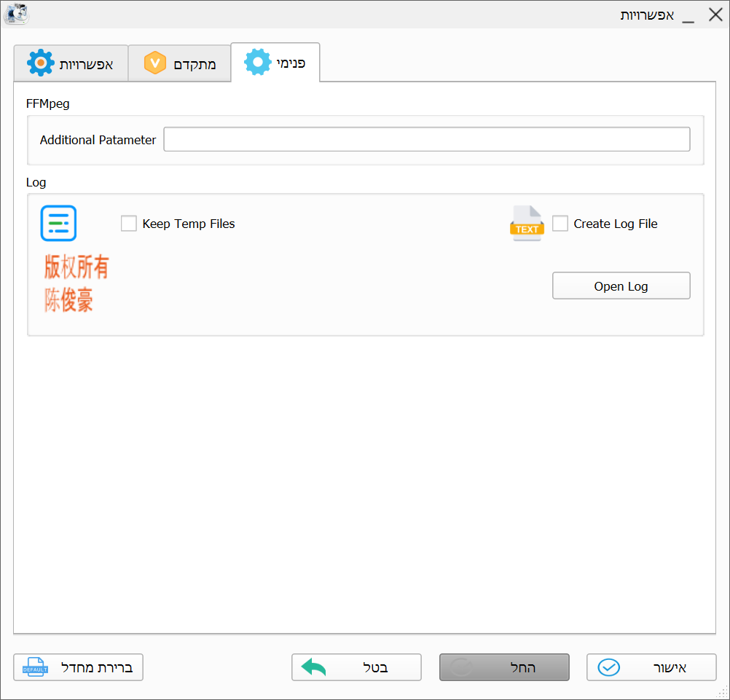Click the light blue gear icon on פנימי tab
This screenshot has width=730, height=700.
[257, 63]
